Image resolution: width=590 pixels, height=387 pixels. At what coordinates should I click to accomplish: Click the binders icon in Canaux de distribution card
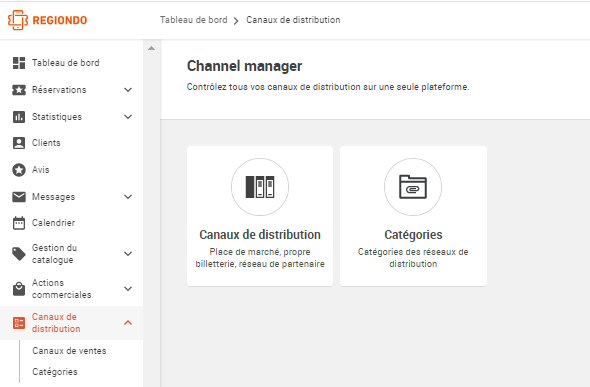click(260, 187)
